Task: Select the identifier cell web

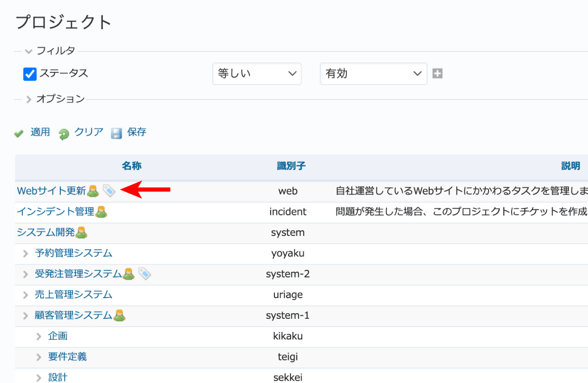Action: tap(288, 191)
